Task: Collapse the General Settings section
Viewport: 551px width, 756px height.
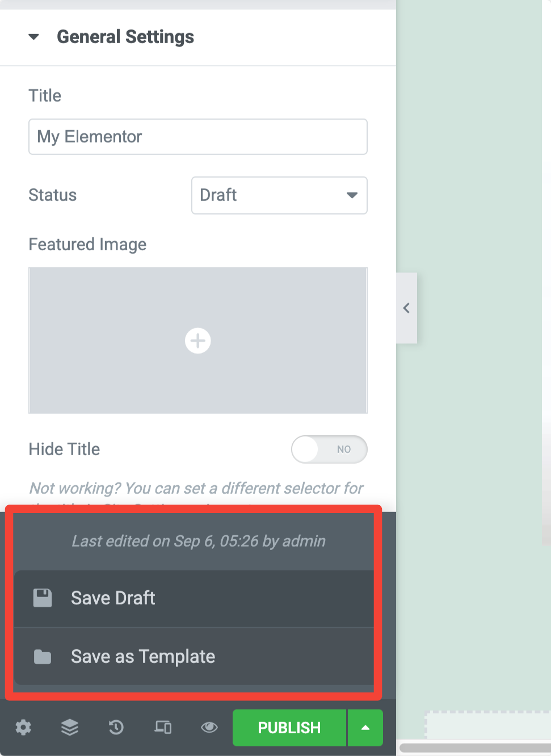Action: [34, 36]
